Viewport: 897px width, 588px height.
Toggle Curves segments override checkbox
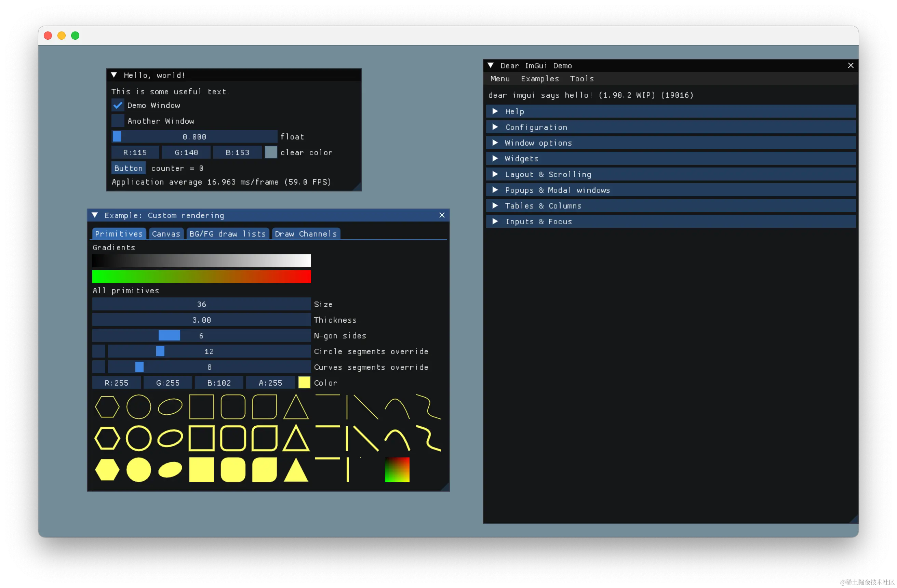(x=99, y=367)
